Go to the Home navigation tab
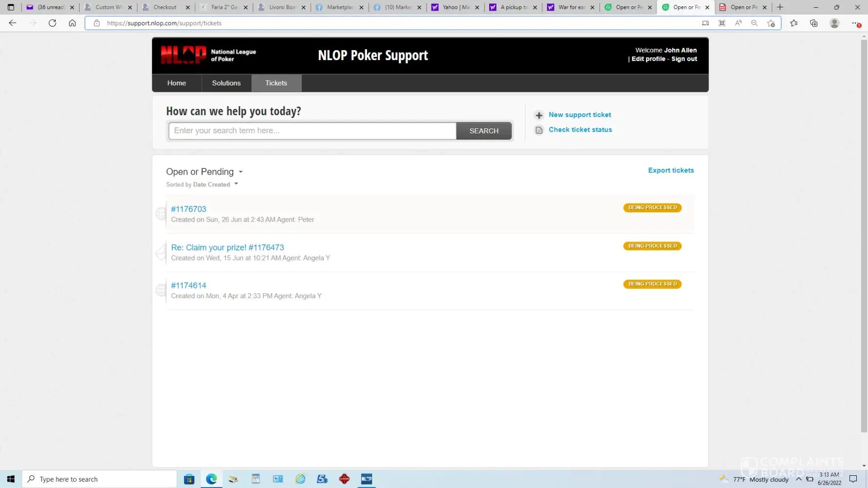This screenshot has width=868, height=488. [x=176, y=83]
